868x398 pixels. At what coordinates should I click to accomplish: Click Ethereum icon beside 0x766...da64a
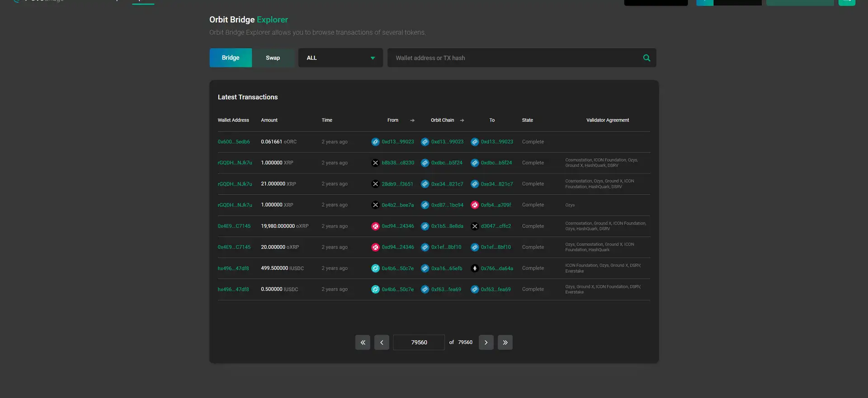[475, 268]
